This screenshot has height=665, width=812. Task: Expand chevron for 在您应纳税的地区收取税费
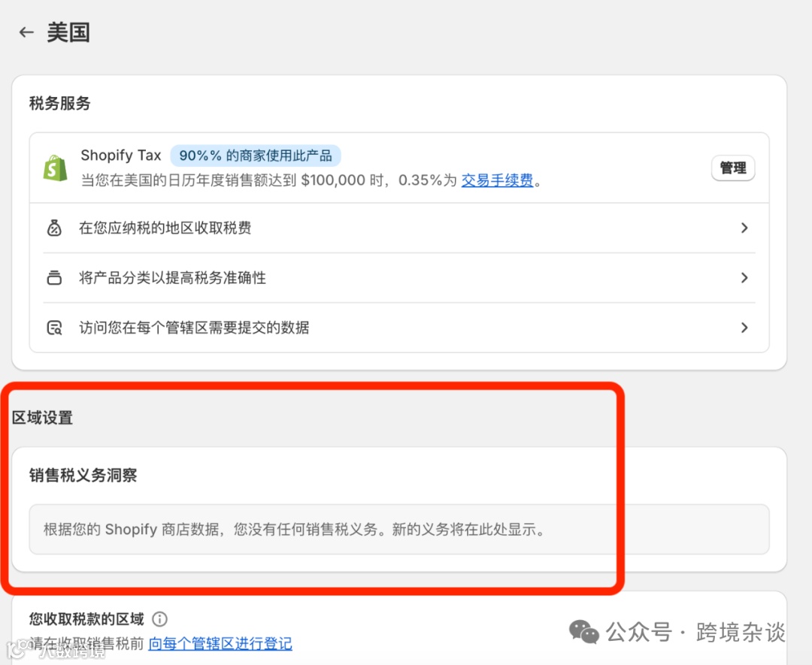(x=744, y=228)
